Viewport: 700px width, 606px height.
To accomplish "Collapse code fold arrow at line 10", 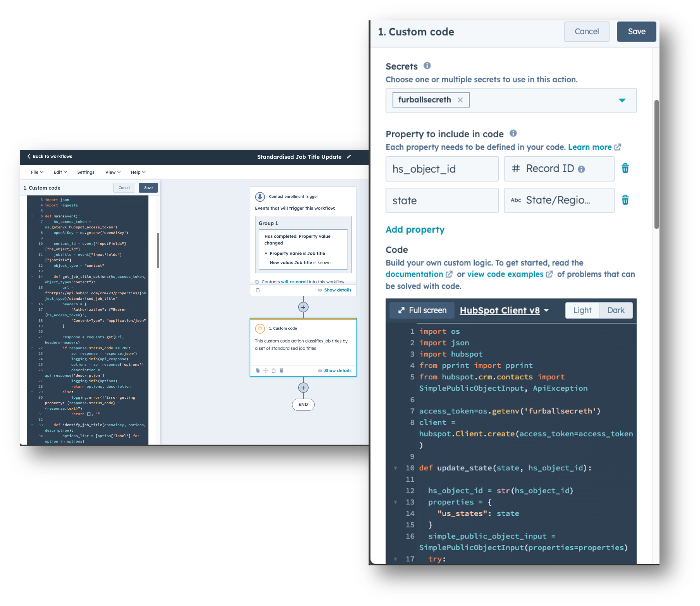I will tap(395, 468).
